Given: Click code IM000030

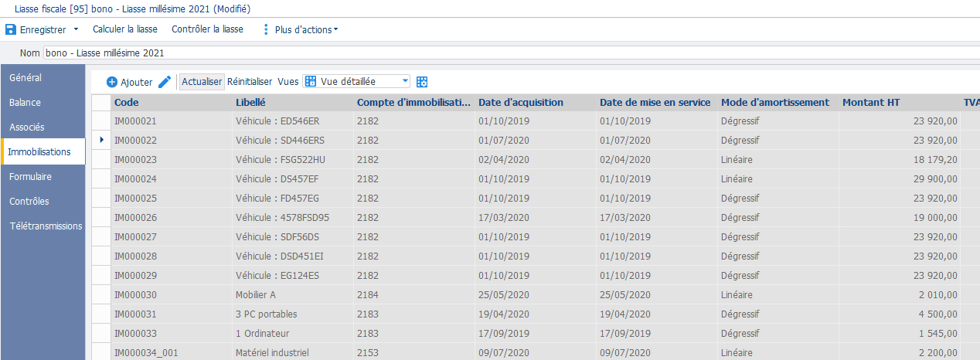Looking at the screenshot, I should [135, 294].
